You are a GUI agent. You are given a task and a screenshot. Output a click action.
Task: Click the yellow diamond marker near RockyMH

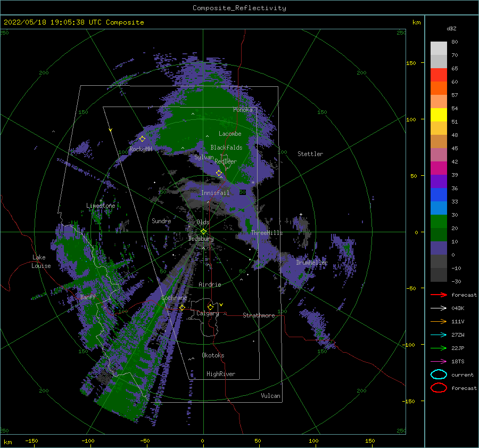pos(142,139)
